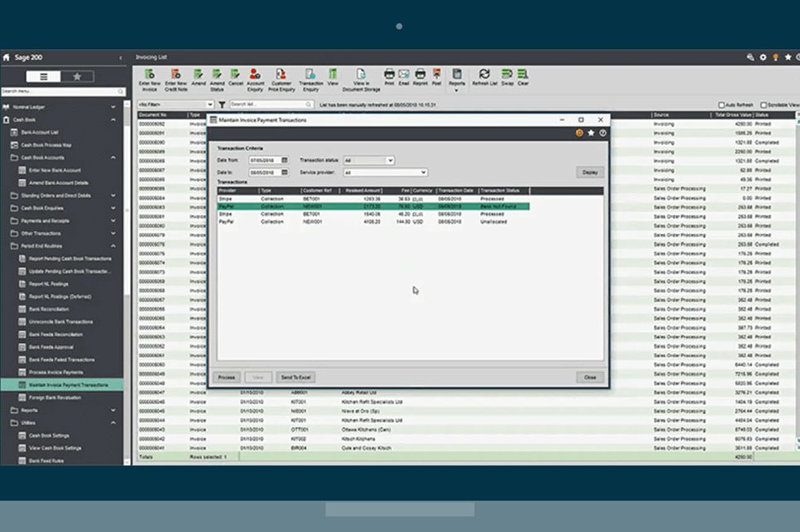Expand the Payments and Receipts folder
The width and height of the screenshot is (800, 532).
coord(113,221)
